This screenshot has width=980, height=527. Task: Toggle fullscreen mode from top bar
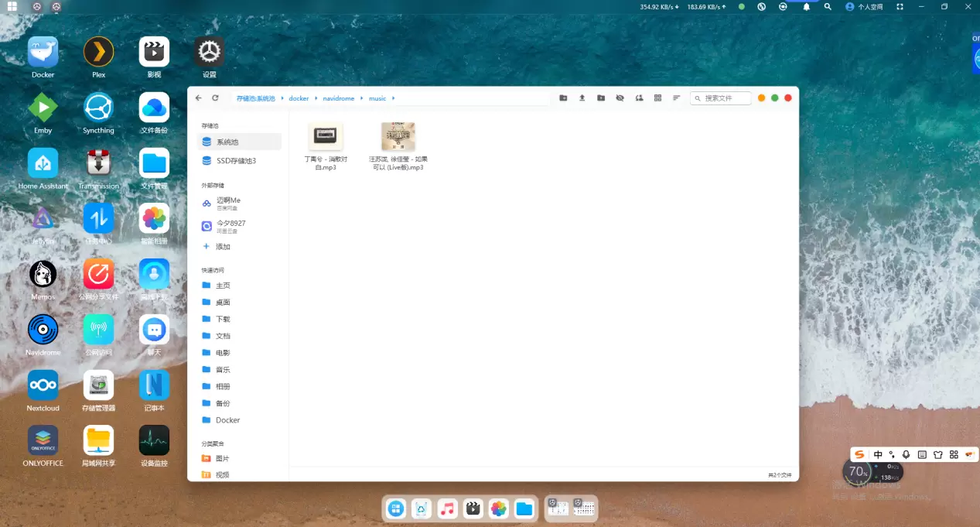(x=900, y=7)
